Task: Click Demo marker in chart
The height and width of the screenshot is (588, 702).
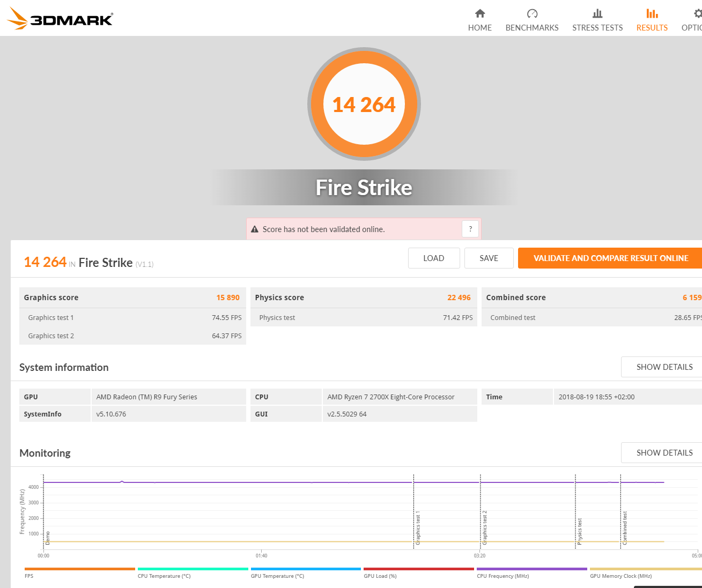Action: click(x=47, y=538)
